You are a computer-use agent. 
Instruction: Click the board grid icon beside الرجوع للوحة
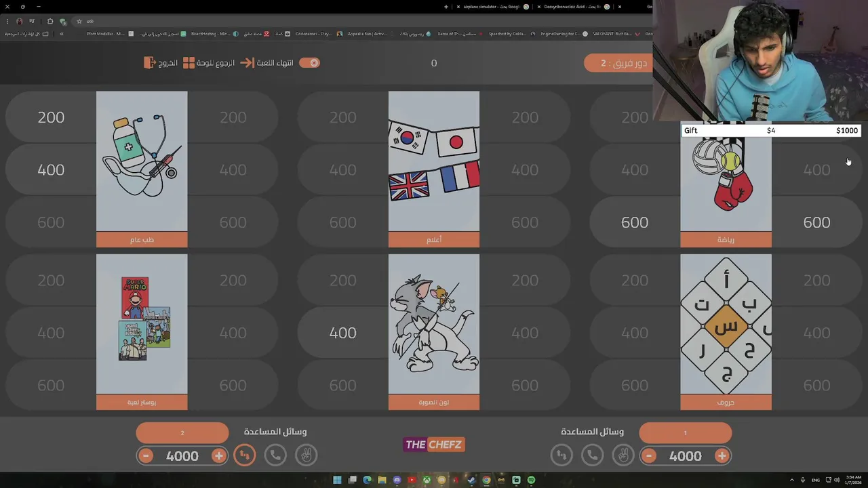point(189,62)
